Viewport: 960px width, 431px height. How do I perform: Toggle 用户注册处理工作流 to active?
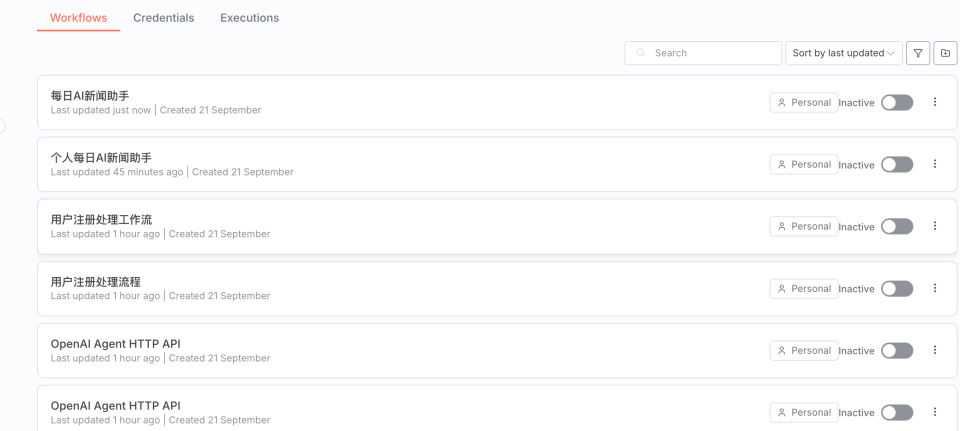point(897,227)
